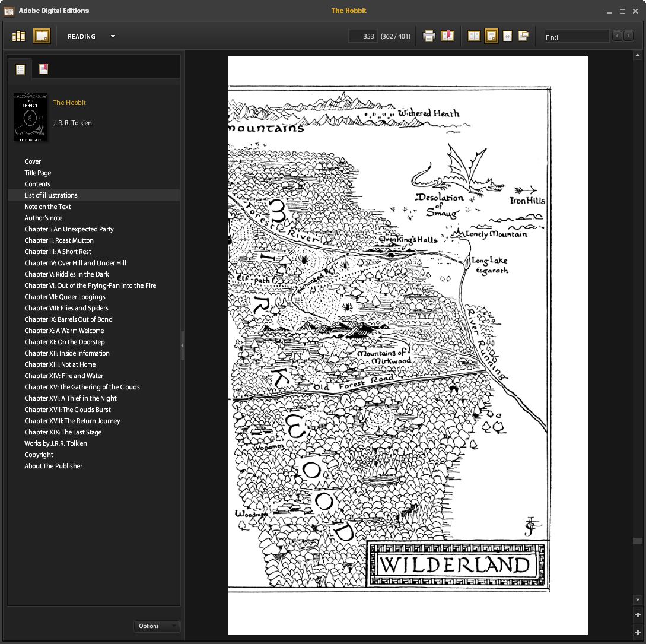Add a bookmark to this page
646x644 pixels.
coord(447,36)
